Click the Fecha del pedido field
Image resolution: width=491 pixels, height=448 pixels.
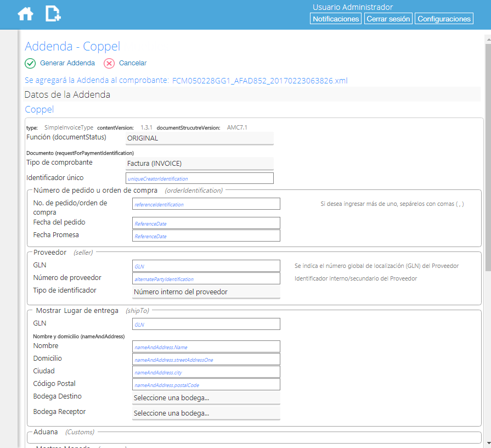[x=206, y=223]
